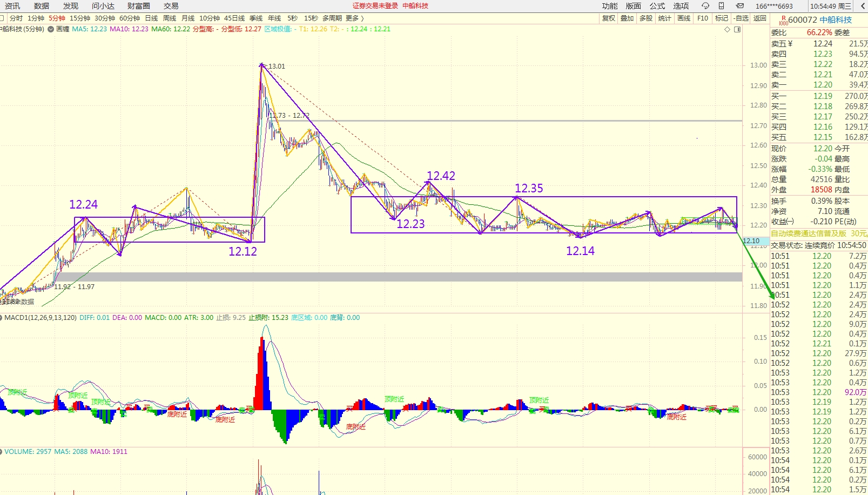Open the 资讯 menu

[x=12, y=6]
